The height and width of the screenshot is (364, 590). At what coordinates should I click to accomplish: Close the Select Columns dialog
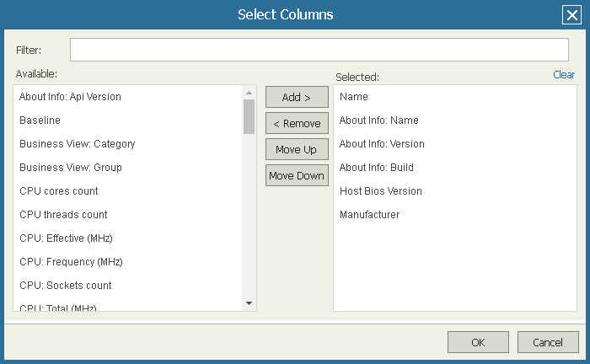(x=571, y=15)
